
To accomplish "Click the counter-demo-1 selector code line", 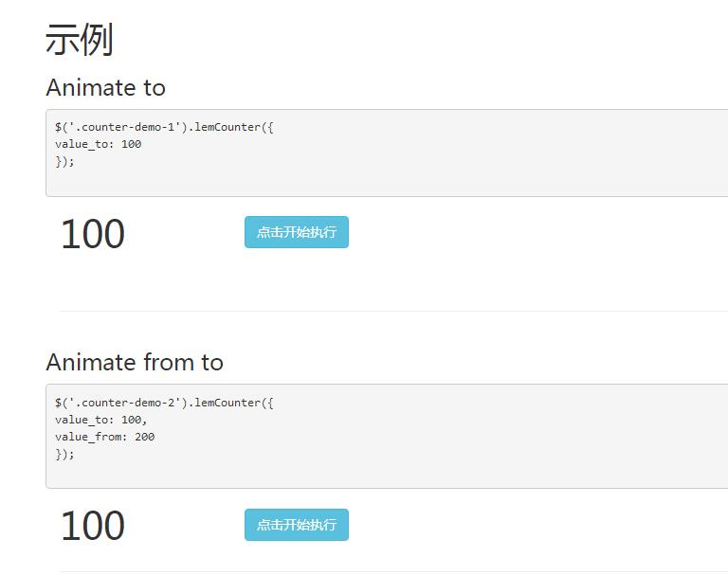I will point(164,127).
